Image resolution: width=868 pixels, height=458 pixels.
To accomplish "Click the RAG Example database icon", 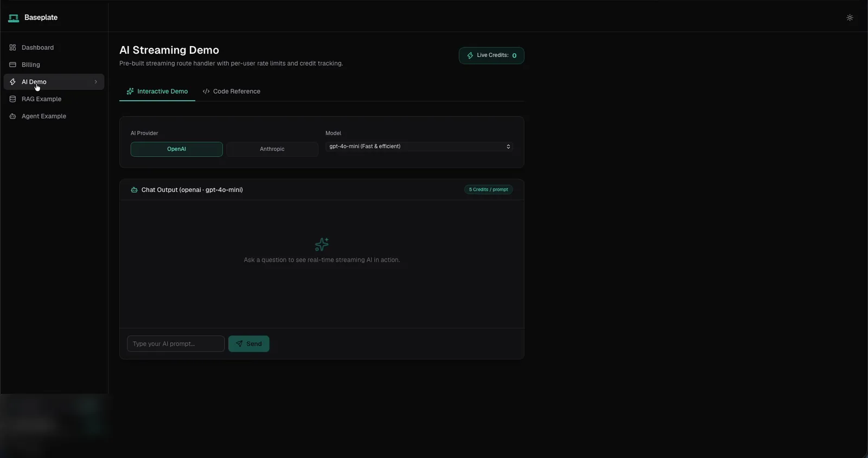I will 12,99.
